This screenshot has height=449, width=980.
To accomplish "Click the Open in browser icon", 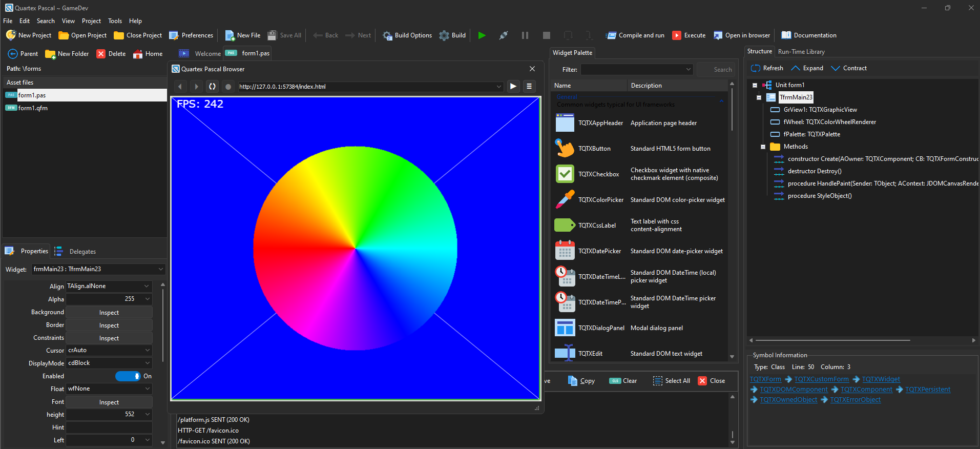I will 718,35.
